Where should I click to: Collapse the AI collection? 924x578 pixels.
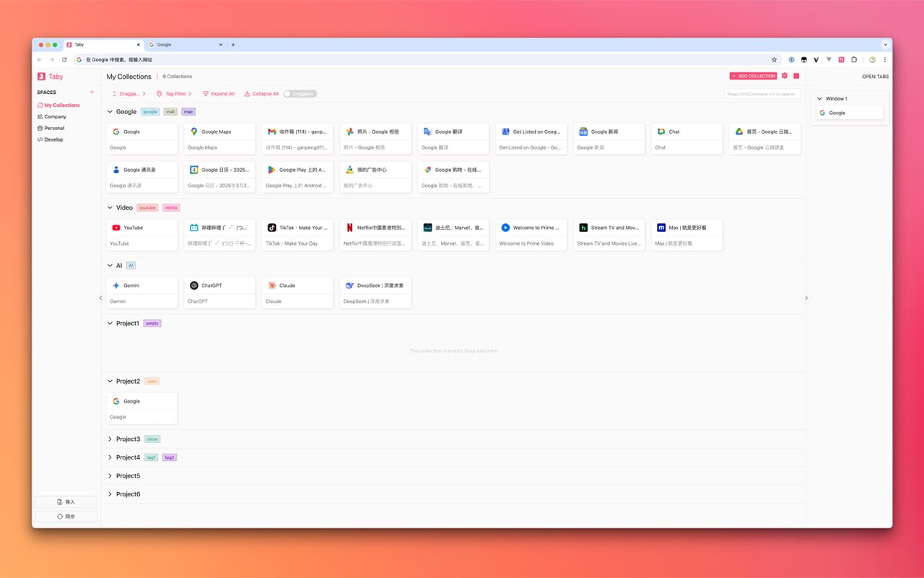point(110,265)
